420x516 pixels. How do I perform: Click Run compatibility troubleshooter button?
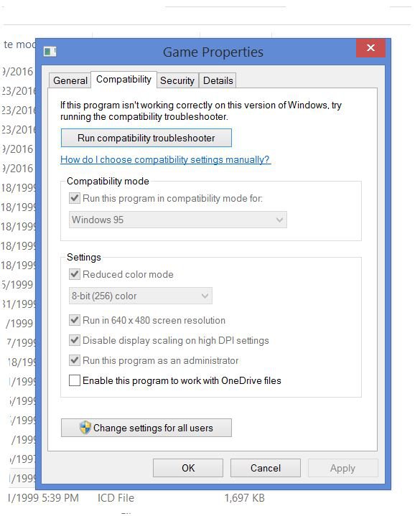(x=146, y=138)
